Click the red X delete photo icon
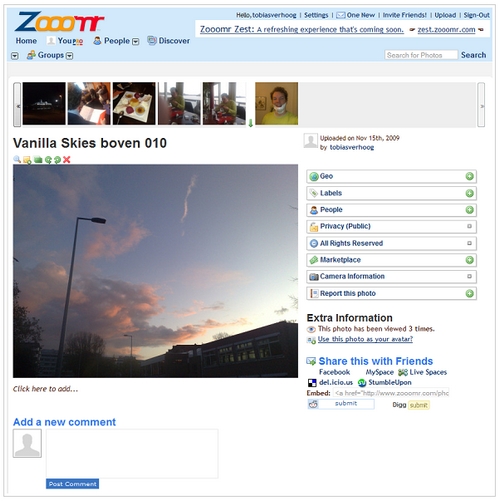The width and height of the screenshot is (500, 501). pos(67,160)
